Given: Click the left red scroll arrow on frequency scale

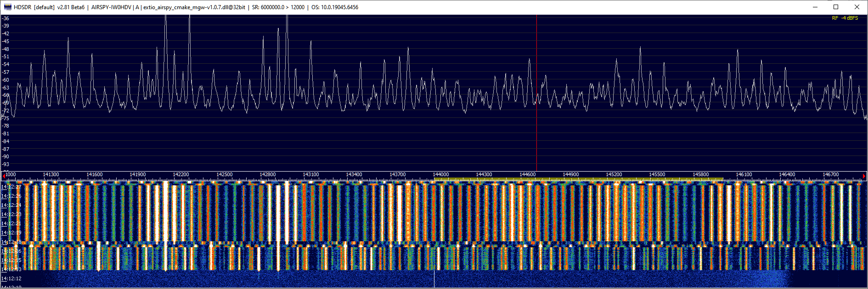Looking at the screenshot, I should [x=4, y=176].
